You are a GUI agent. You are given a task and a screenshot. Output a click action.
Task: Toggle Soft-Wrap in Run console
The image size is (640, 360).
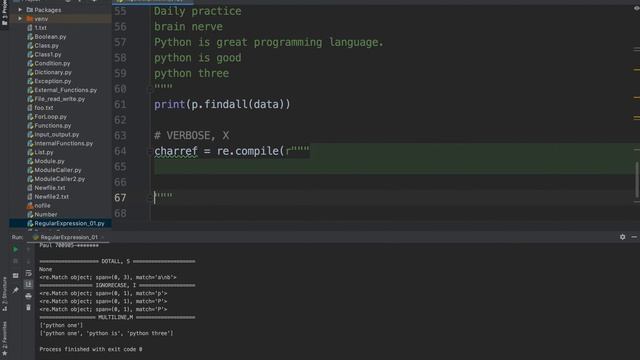[x=28, y=273]
